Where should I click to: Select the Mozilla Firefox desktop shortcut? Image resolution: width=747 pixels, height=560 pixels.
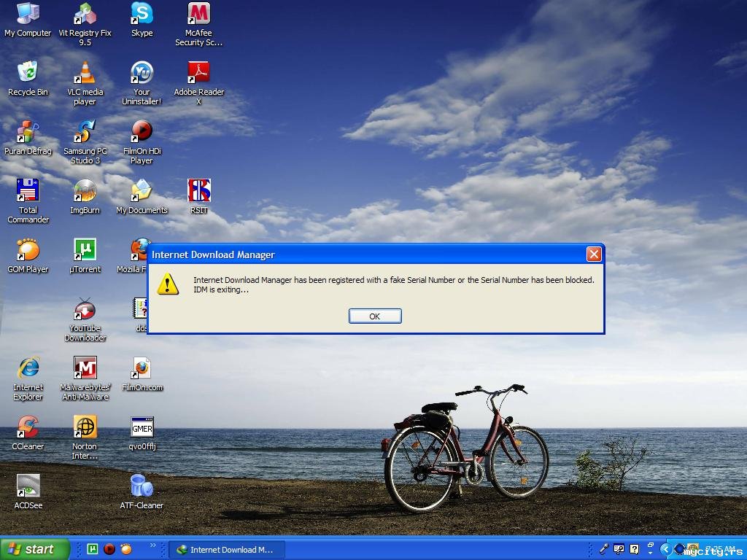(x=133, y=256)
